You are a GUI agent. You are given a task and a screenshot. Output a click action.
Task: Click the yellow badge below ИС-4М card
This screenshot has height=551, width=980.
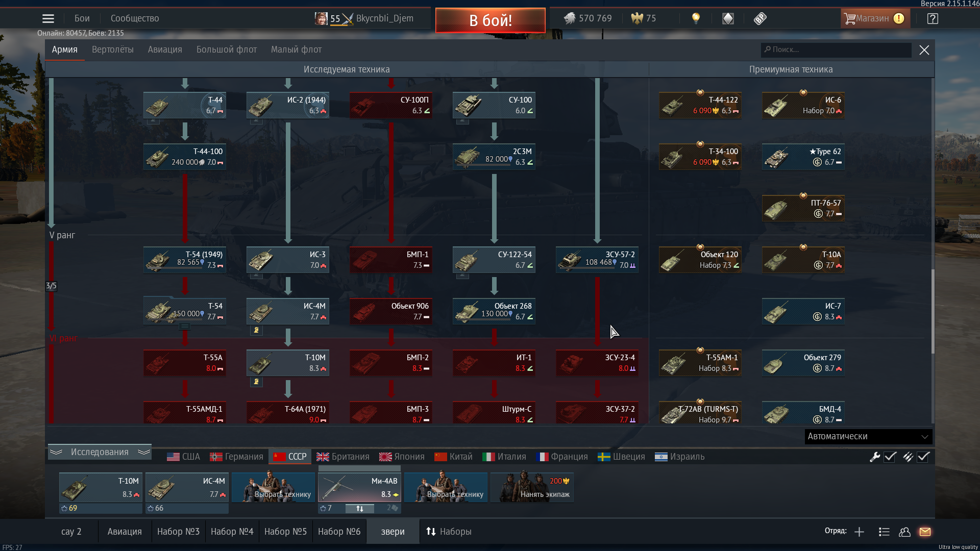pos(256,330)
